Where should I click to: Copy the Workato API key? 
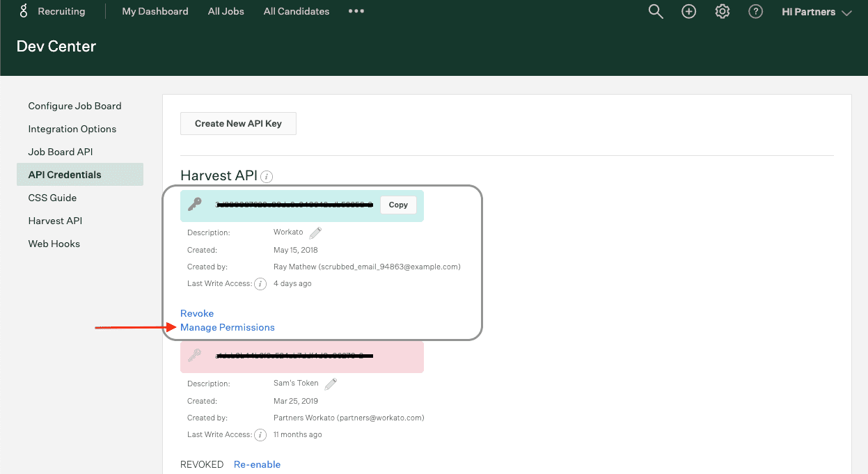398,205
